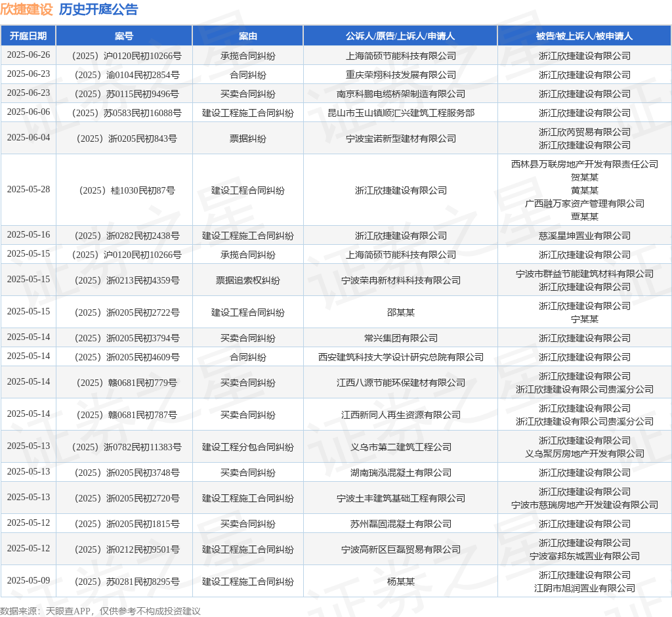The height and width of the screenshot is (617, 672).
Task: Select case number 浙0205民初2720号
Action: tap(127, 498)
